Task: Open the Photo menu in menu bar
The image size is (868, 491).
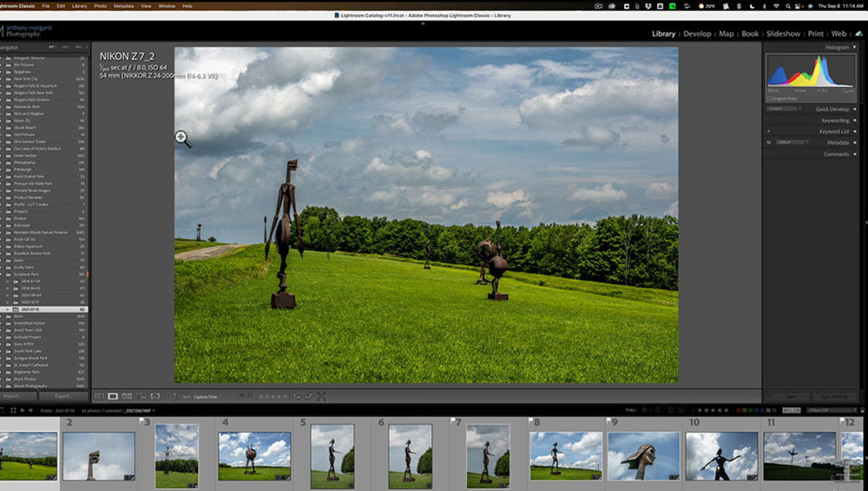Action: (x=100, y=6)
